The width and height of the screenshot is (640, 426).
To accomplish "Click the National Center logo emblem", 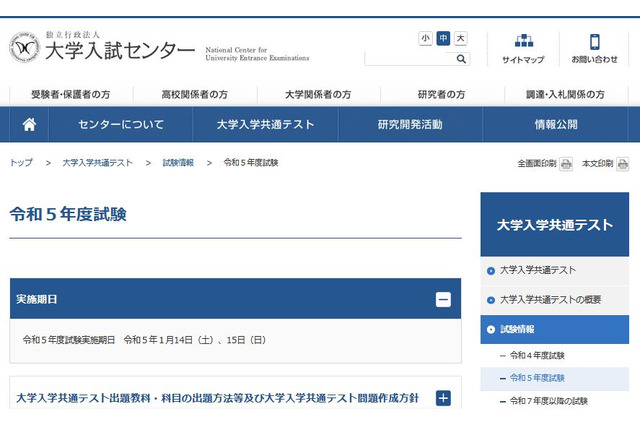I will 25,48.
